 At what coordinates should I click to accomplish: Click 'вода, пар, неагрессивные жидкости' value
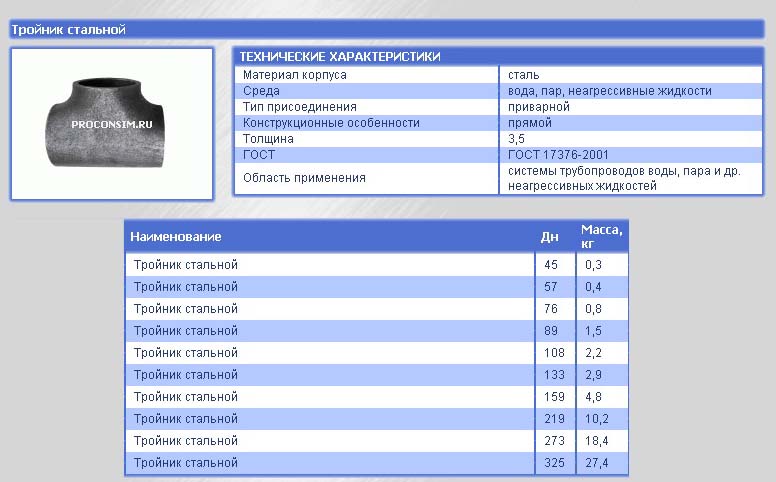610,91
